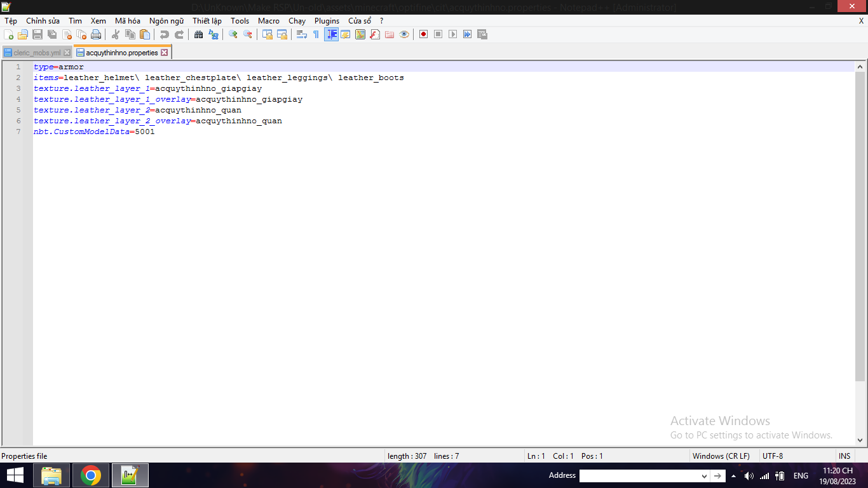Toggle the Folder as Workspace panel icon
This screenshot has width=868, height=488.
[390, 34]
